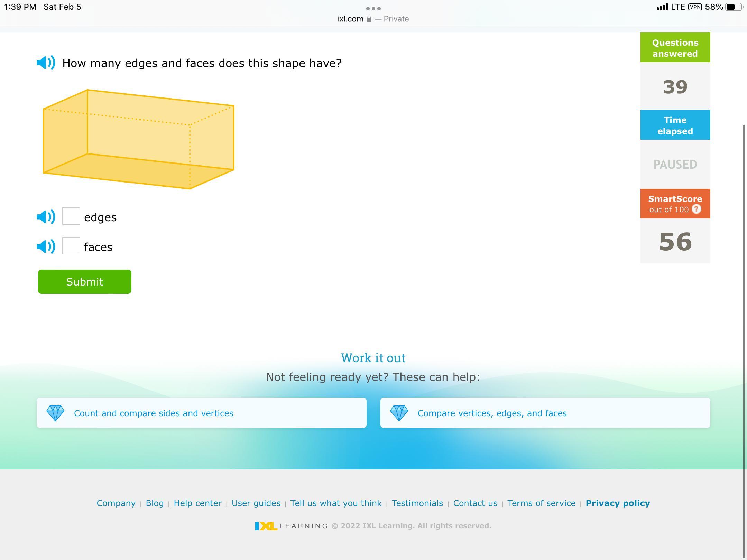Open Count and compare sides and vertices
The image size is (747, 560).
click(154, 413)
